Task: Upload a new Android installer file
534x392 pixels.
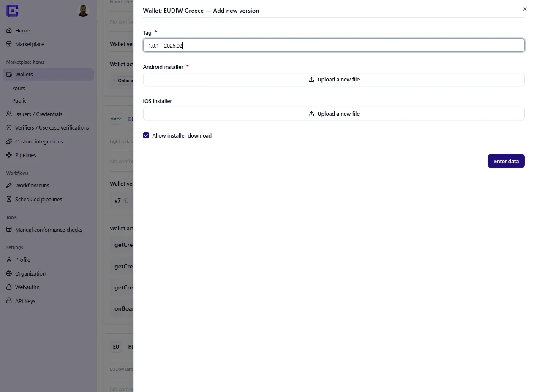Action: click(334, 79)
